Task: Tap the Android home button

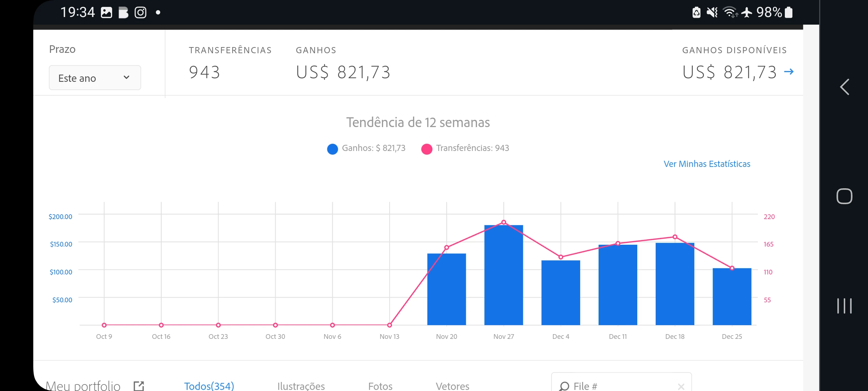Action: (844, 196)
